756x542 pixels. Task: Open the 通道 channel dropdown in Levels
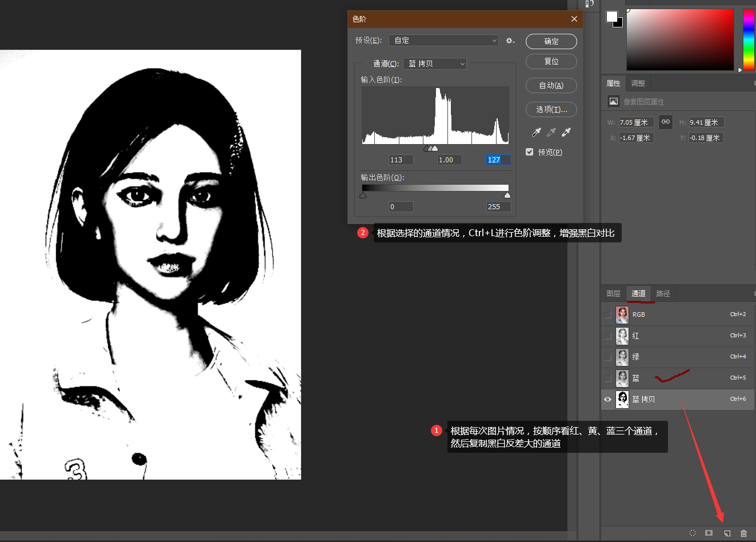(435, 64)
